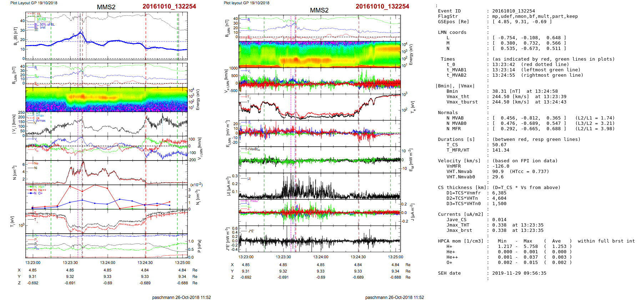644x300 pixels.
Task: Click the "(L2/L1 = 1.74)" ratio
Action: (x=595, y=118)
